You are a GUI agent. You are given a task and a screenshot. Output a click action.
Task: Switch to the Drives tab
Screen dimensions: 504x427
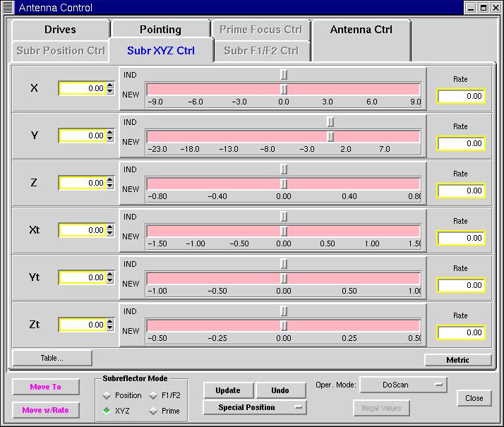click(61, 30)
